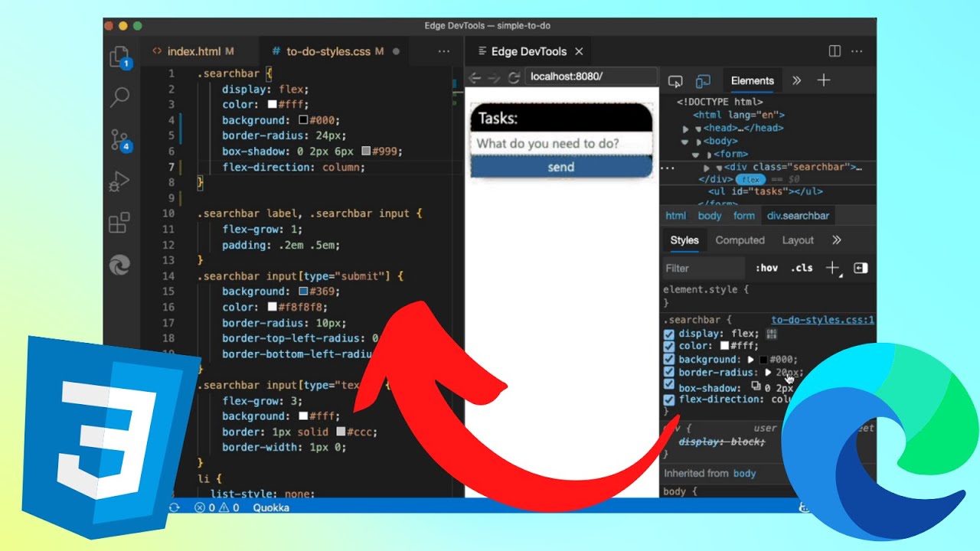The width and height of the screenshot is (980, 551).
Task: Click the to-do-styles.css:1 source link
Action: coord(822,320)
